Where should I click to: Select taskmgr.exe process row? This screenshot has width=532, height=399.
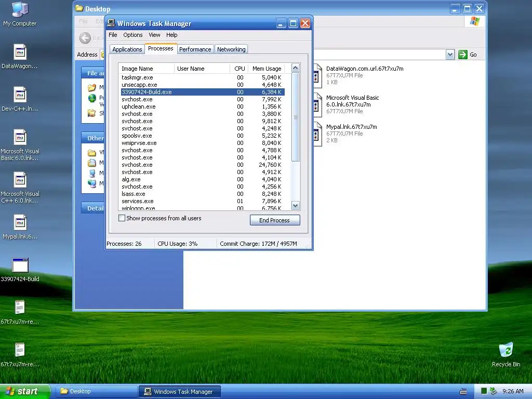coord(203,77)
